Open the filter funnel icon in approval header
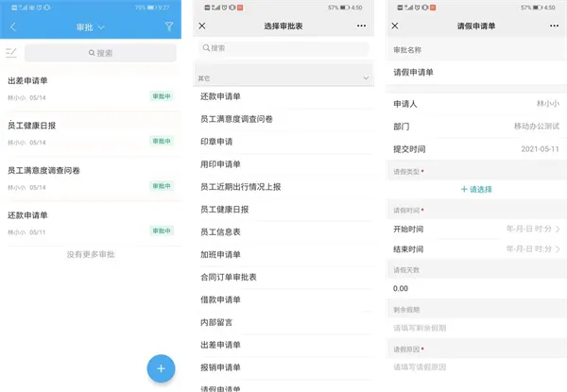 point(169,26)
